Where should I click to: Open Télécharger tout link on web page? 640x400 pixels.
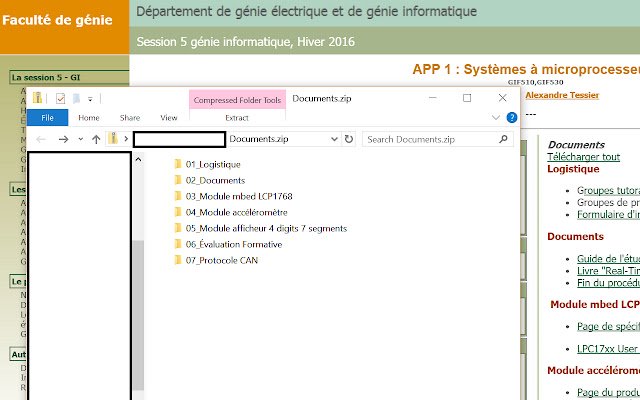point(584,157)
